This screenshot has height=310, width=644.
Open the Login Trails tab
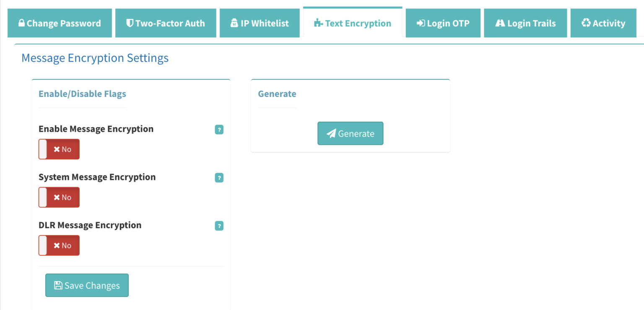[x=525, y=23]
